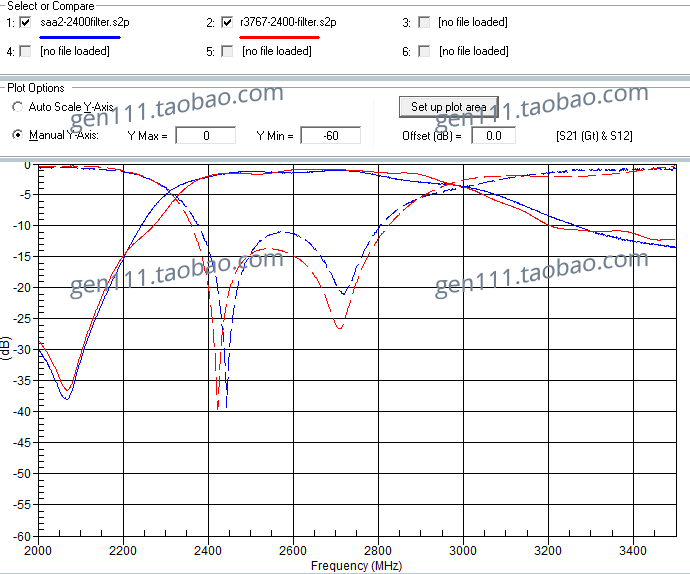Select Auto Scale Y-Axis radio button
This screenshot has height=574, width=690.
[18, 107]
